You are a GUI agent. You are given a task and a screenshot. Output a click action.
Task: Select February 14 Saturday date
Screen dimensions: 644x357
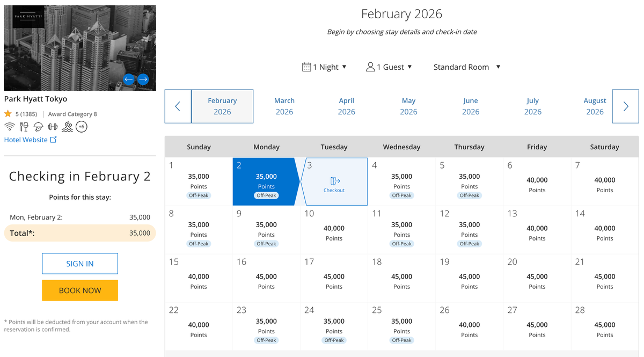pos(605,230)
